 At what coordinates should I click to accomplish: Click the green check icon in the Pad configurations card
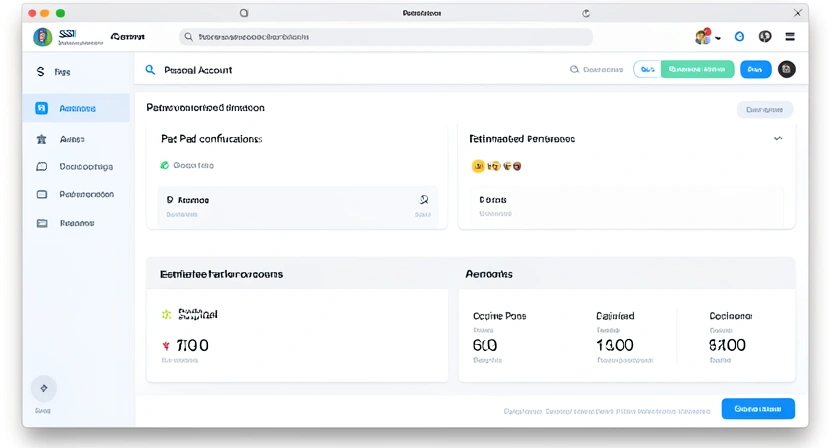[164, 165]
